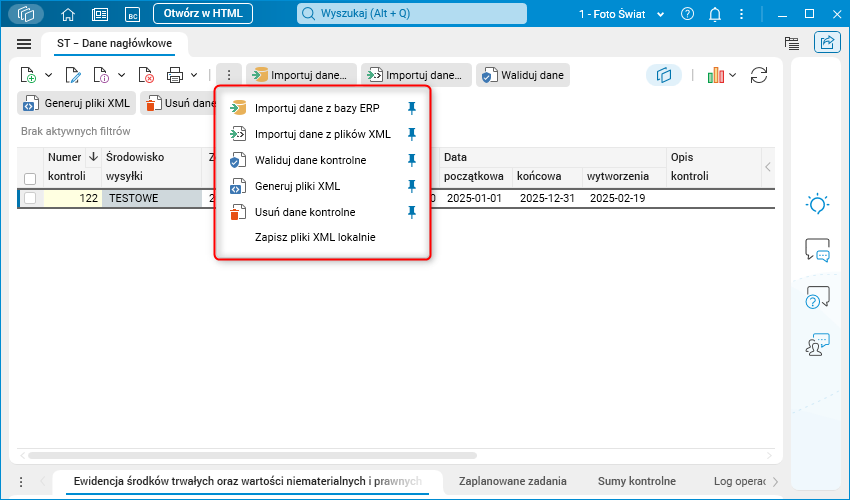Expand the add record dropdown arrow
This screenshot has height=500, width=850.
coord(48,75)
